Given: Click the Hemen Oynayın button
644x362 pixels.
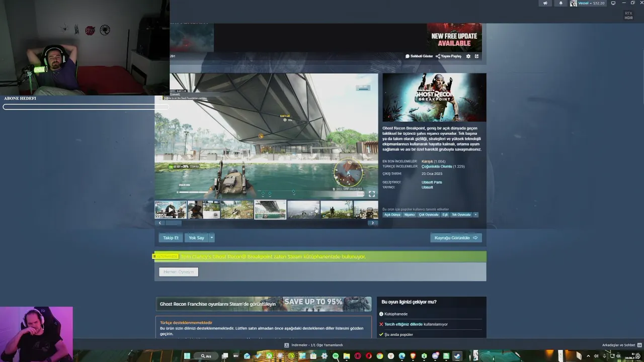Looking at the screenshot, I should tap(179, 272).
